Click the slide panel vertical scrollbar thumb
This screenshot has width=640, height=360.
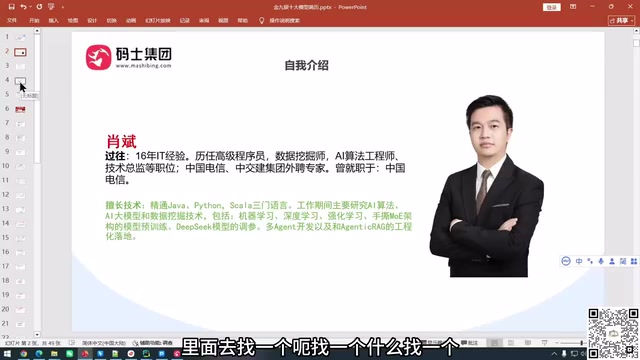[x=37, y=99]
